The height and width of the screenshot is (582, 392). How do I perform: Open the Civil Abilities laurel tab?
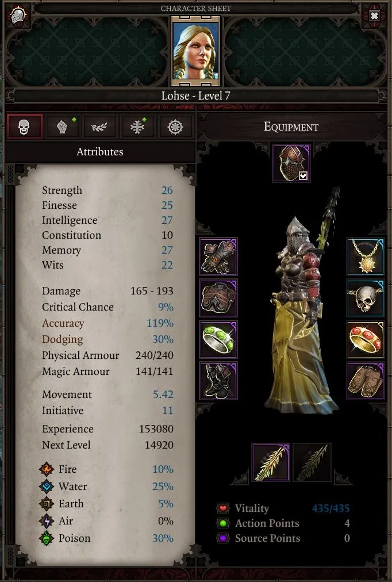[99, 127]
